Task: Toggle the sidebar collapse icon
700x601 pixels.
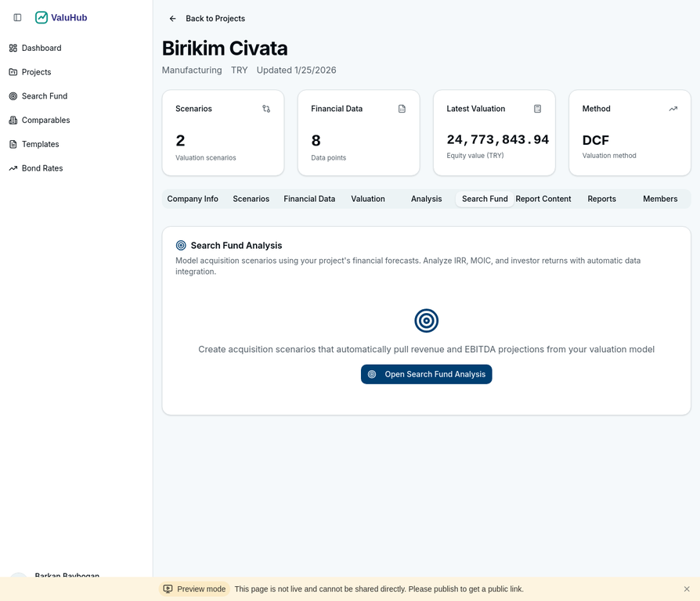Action: 17,17
